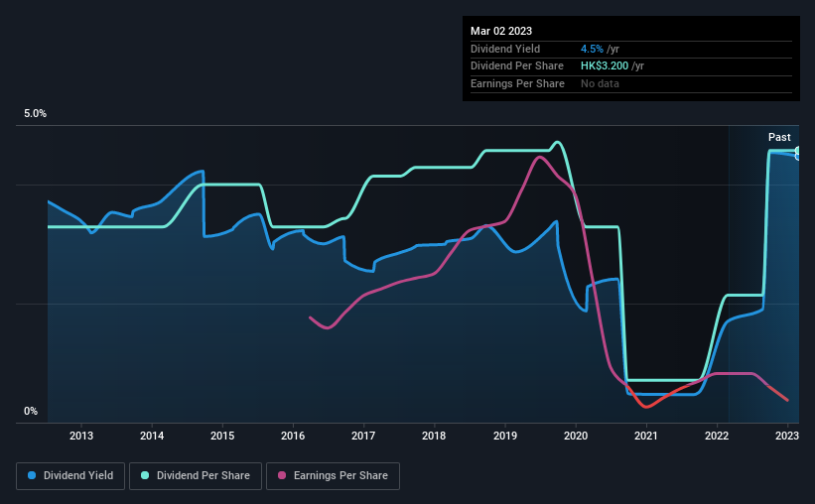This screenshot has width=815, height=504.
Task: Click the Mar 02 2023 tooltip date header
Action: point(501,31)
